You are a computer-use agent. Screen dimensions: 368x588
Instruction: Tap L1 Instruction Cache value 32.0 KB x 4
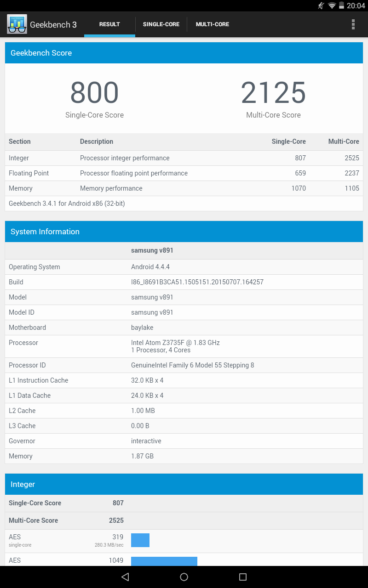[147, 380]
